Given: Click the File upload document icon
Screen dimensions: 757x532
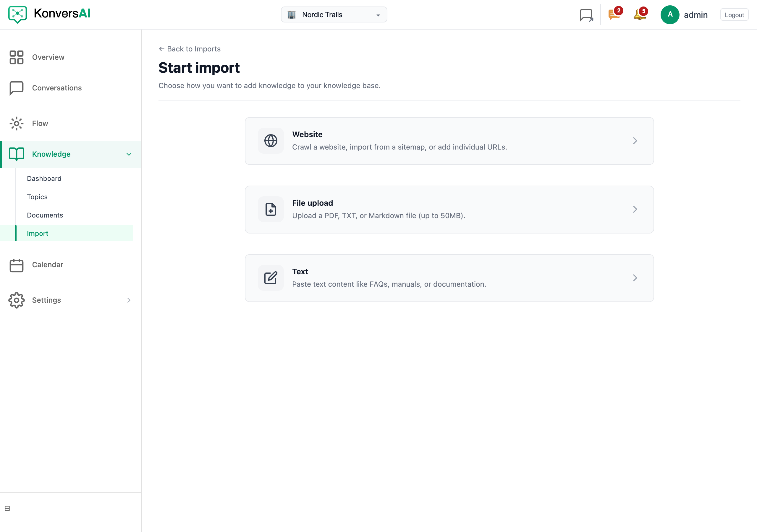Looking at the screenshot, I should coord(271,209).
